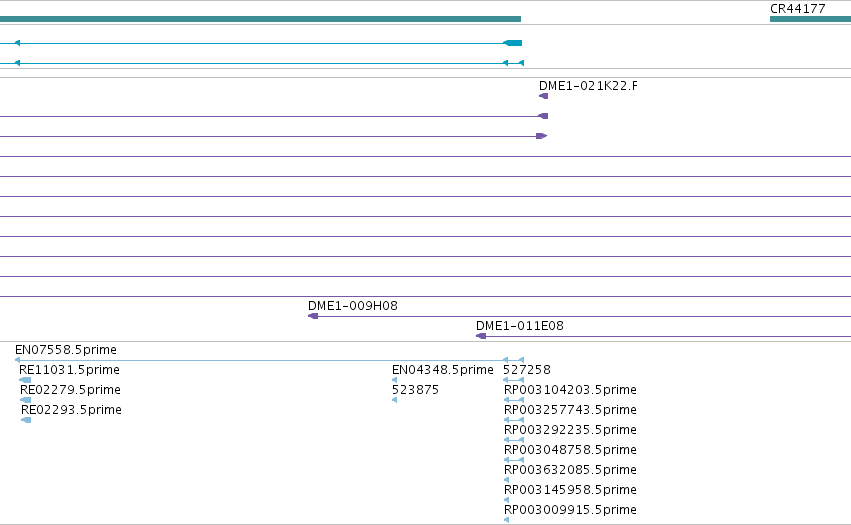This screenshot has height=525, width=851.
Task: Click the EN04348.5prime small arrow glyph
Action: (395, 380)
